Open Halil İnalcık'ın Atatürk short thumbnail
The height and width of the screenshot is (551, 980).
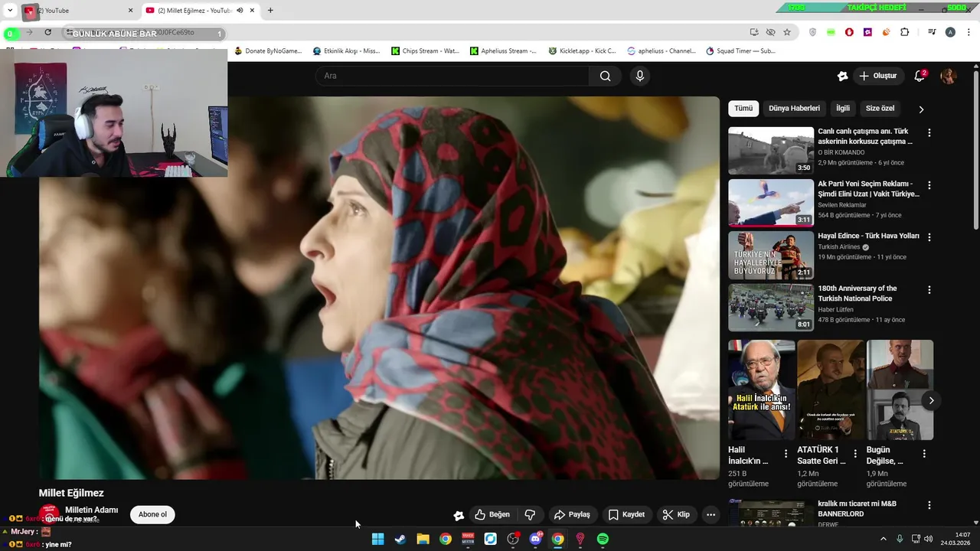(x=761, y=390)
